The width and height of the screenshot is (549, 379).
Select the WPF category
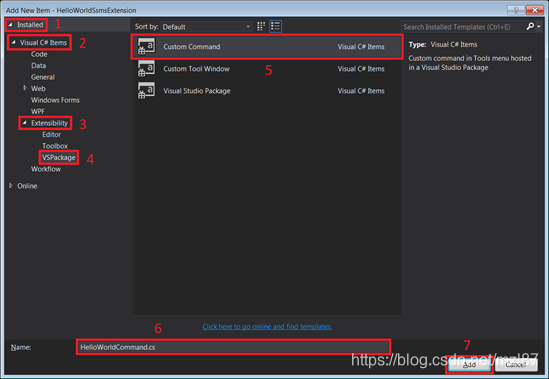[37, 111]
